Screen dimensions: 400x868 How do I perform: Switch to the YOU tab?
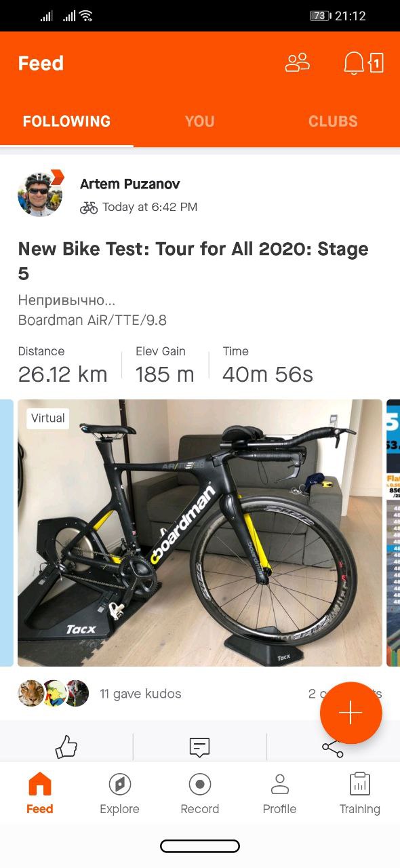(x=199, y=121)
